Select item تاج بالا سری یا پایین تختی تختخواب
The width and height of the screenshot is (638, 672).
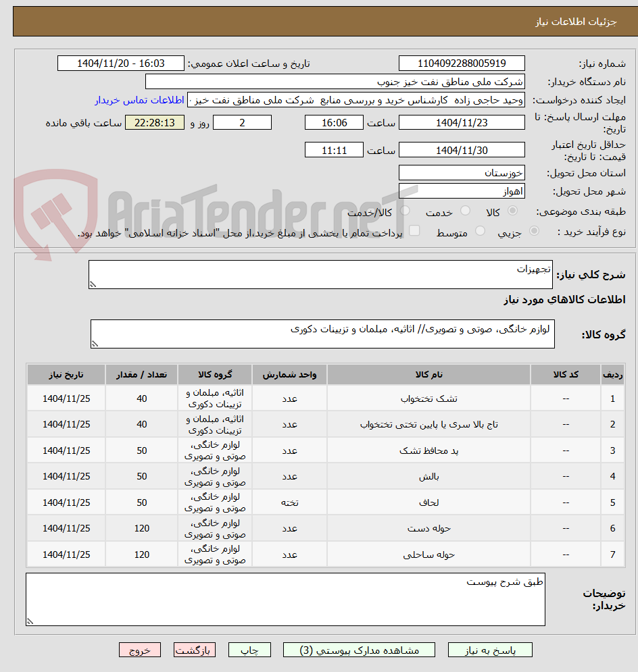point(428,424)
